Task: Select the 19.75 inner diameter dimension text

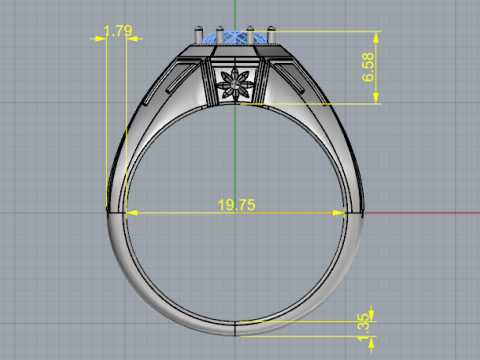Action: click(237, 205)
